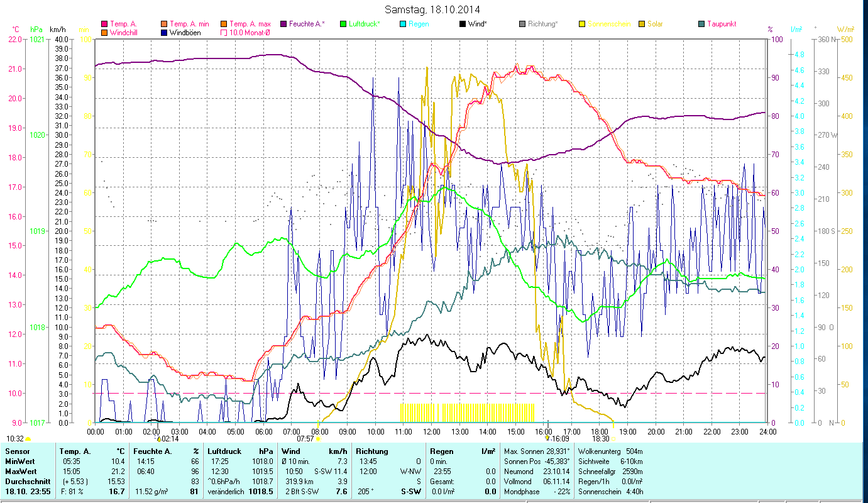Click the Gesamt: rain total label
The image size is (868, 503).
[443, 482]
